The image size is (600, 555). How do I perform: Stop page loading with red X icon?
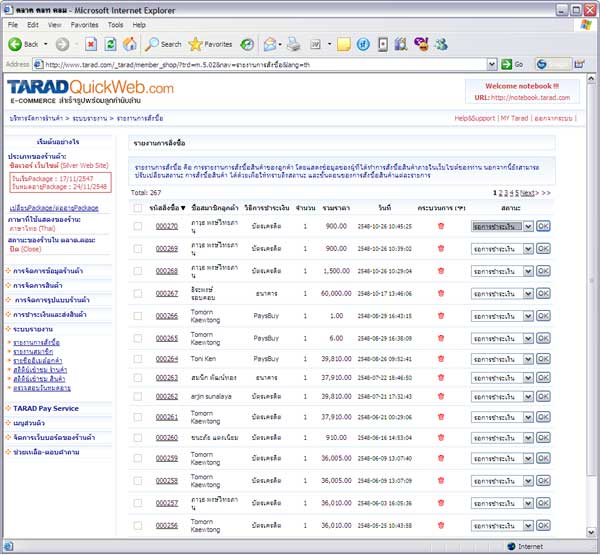91,44
